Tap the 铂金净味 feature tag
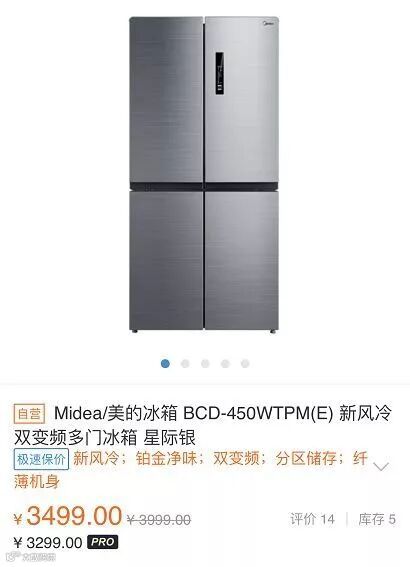This screenshot has height=567, width=410. (x=166, y=459)
